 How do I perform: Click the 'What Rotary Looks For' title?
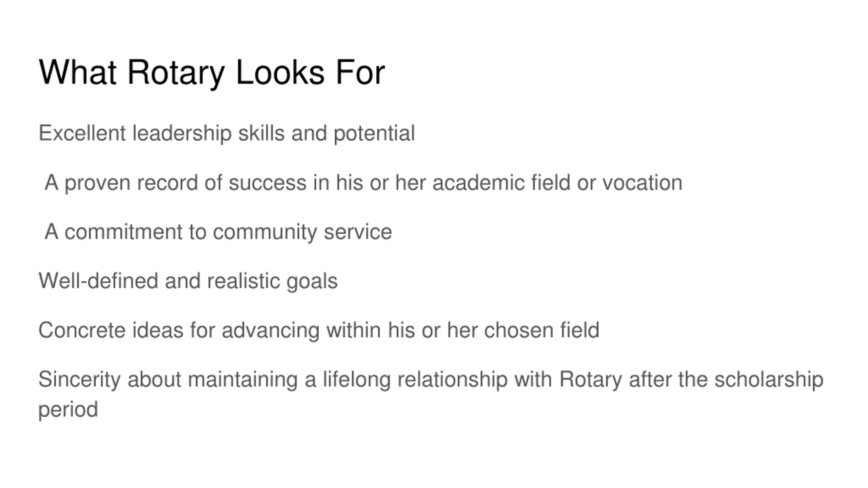pyautogui.click(x=212, y=72)
